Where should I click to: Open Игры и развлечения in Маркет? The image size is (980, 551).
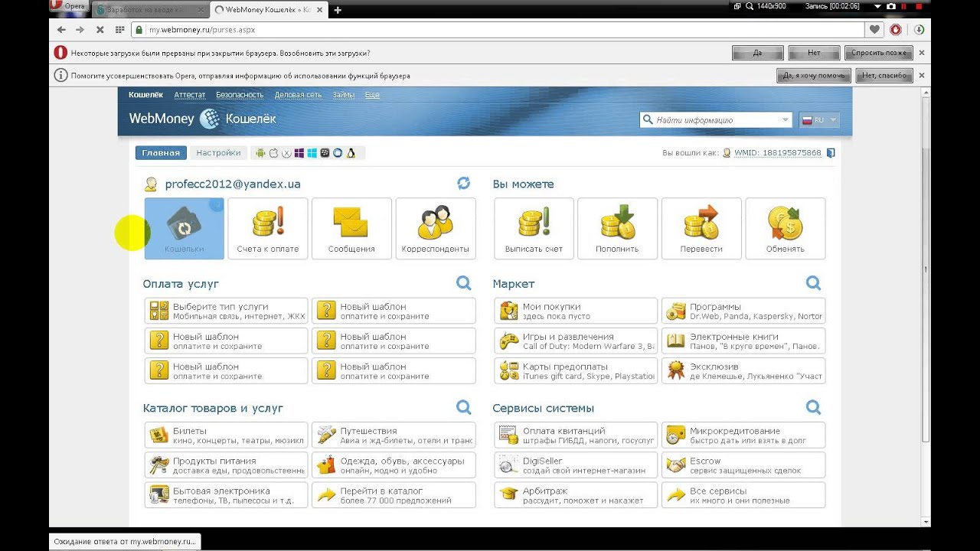pos(576,341)
